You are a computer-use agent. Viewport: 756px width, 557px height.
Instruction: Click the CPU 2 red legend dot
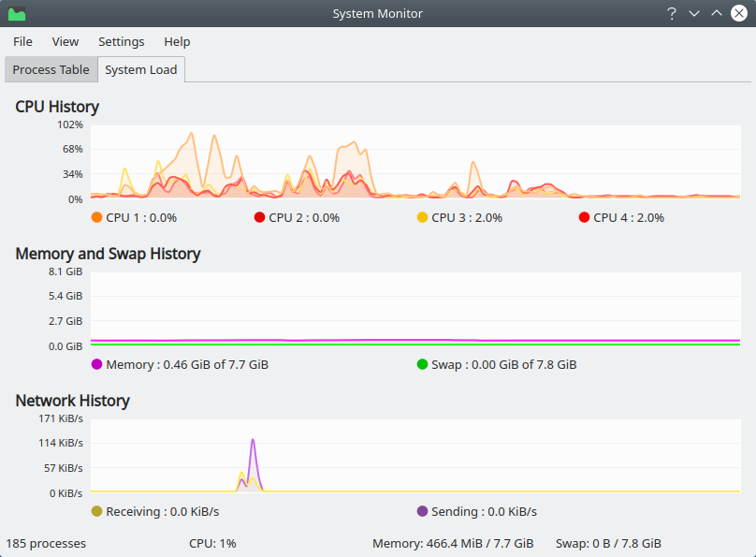point(259,217)
